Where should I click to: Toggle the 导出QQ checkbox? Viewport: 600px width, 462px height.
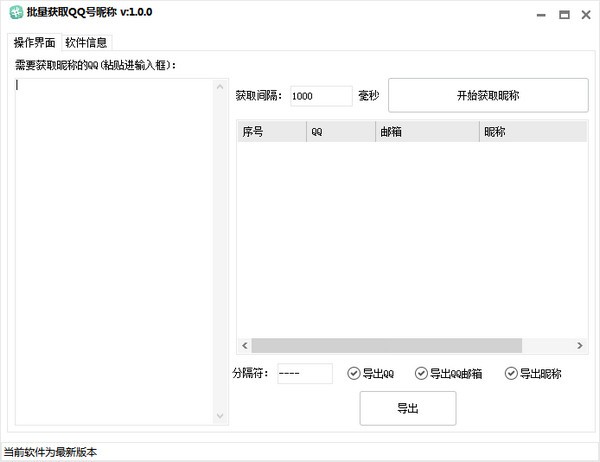tap(354, 374)
